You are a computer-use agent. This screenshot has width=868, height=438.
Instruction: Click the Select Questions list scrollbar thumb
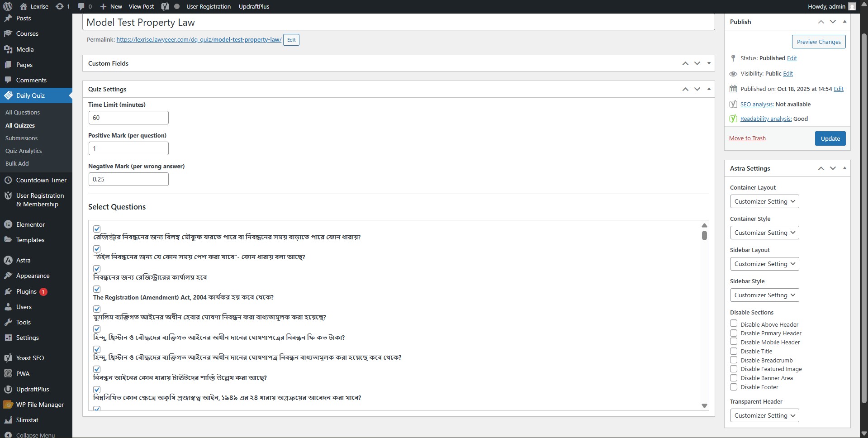[x=704, y=235]
